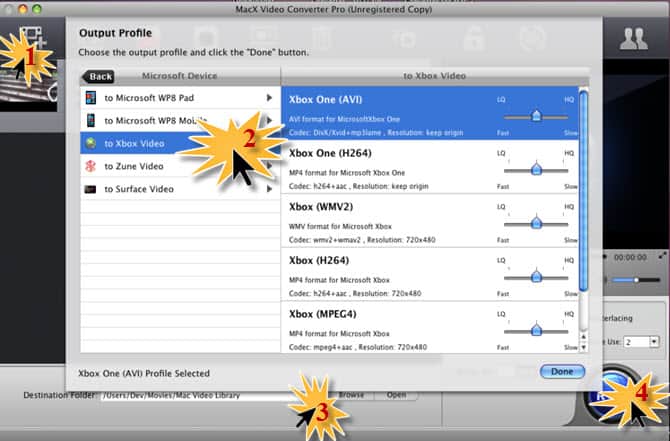Select to Microsoft WP8 Pad category
Screen dimensions: 670x441
[180, 98]
